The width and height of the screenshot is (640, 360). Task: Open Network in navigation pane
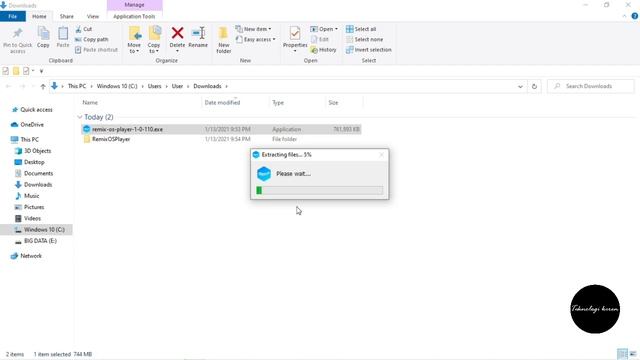26,256
